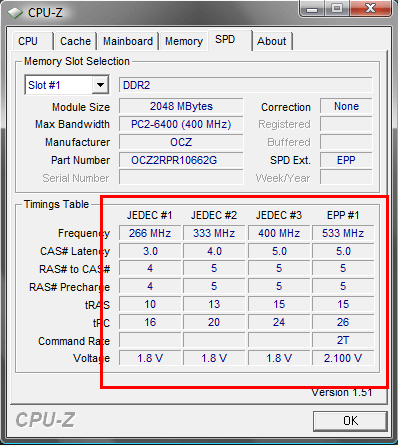
Task: Click the Module Size label
Action: 81,107
